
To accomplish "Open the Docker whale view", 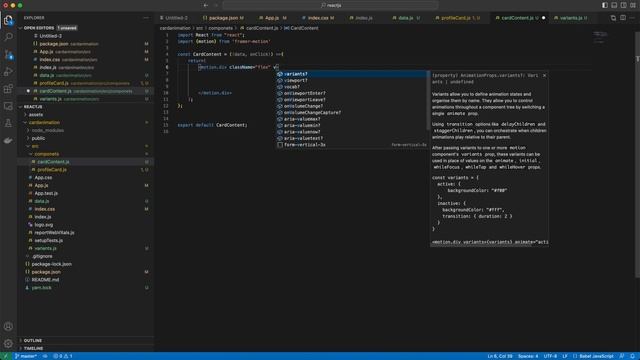I will 8,140.
